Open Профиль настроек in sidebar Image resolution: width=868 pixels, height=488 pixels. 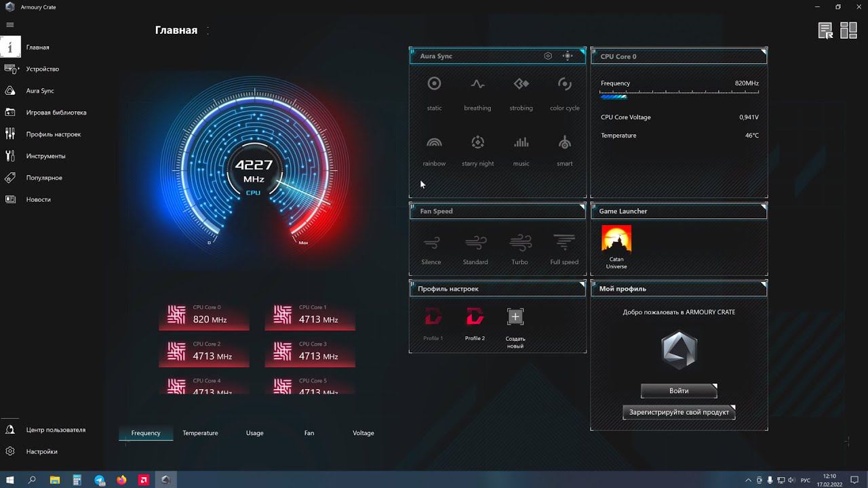click(54, 134)
